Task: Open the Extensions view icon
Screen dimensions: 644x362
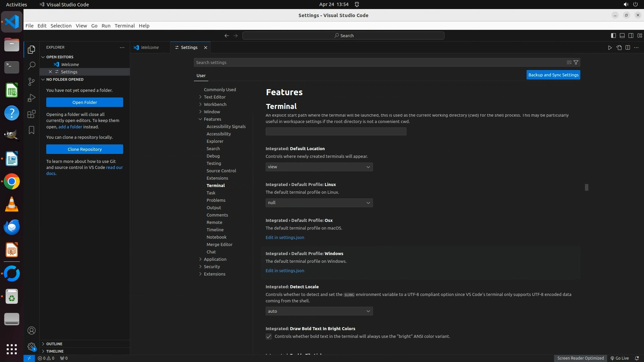Action: 31,114
